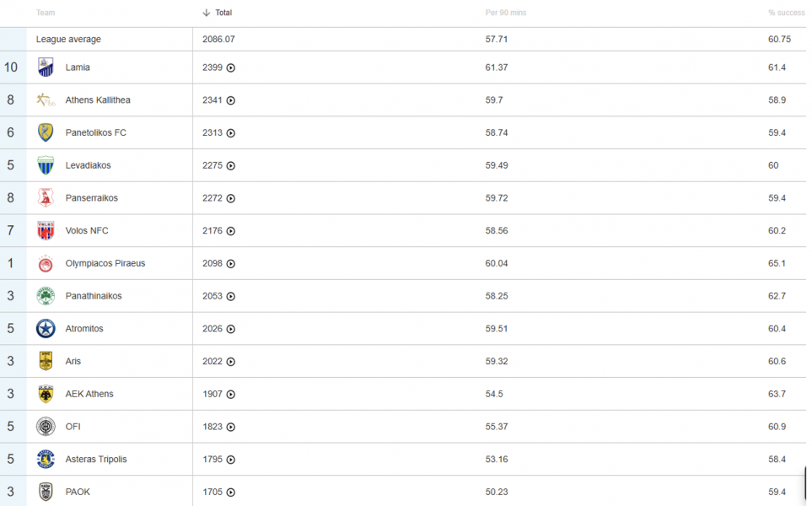The image size is (812, 506).
Task: Sort by % success column header
Action: tap(786, 13)
